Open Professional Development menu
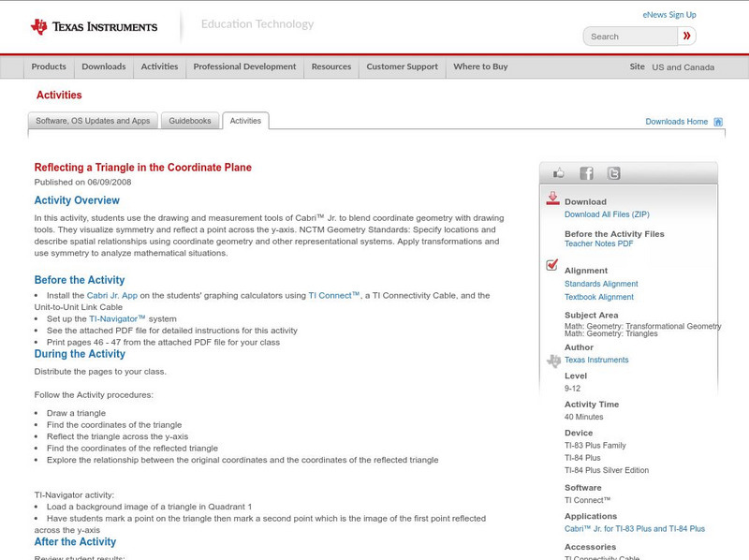 coord(244,66)
